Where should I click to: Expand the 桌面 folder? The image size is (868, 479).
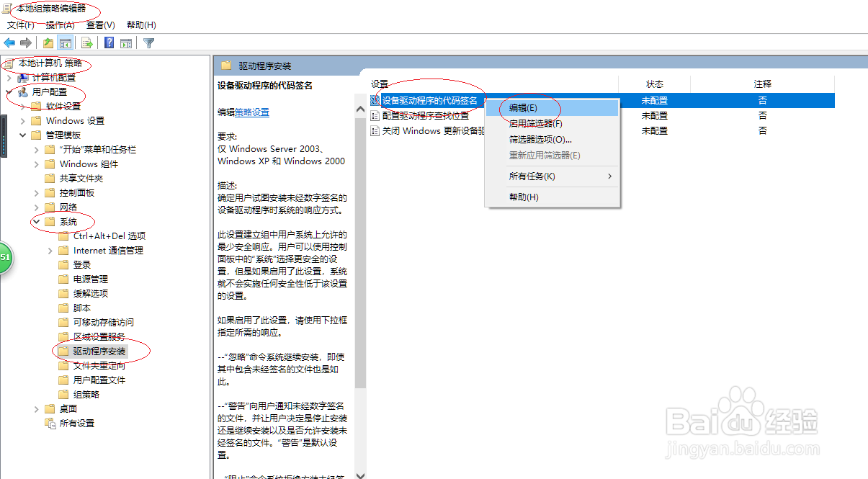pos(36,409)
